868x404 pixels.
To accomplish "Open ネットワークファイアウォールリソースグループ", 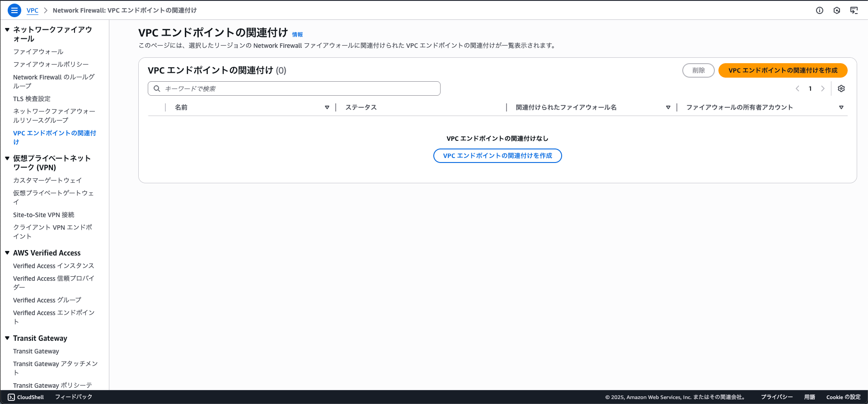I will 54,116.
